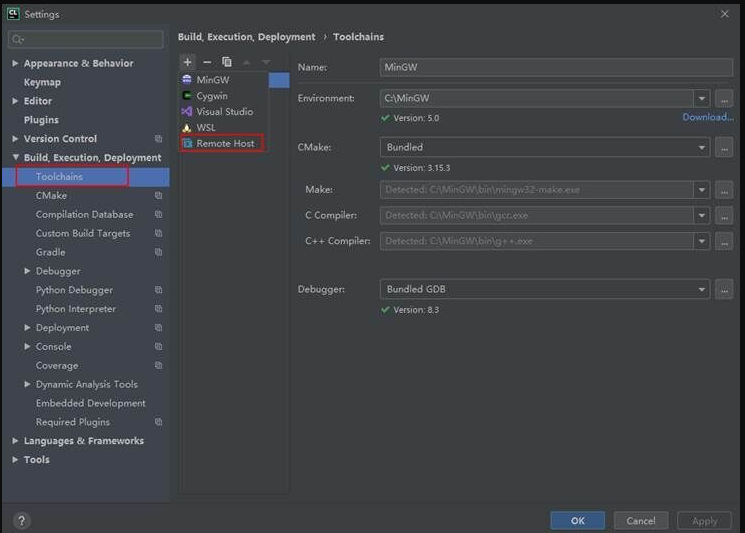Move toolchain down arrow
745x533 pixels.
point(266,62)
